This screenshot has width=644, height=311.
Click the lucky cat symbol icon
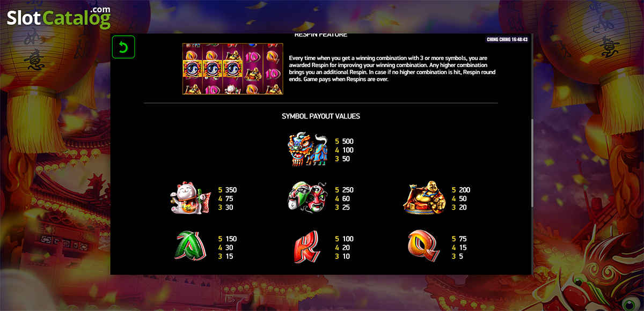pyautogui.click(x=191, y=198)
